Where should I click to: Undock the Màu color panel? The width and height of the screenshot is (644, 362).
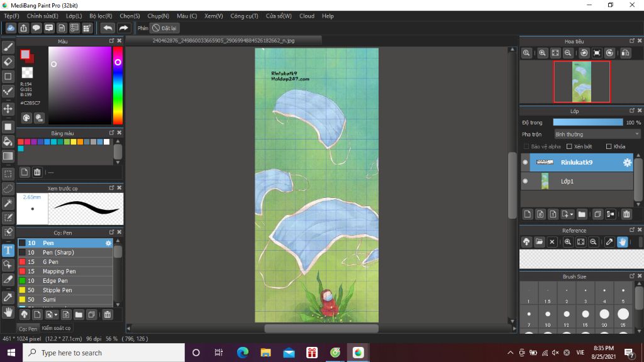tap(111, 41)
